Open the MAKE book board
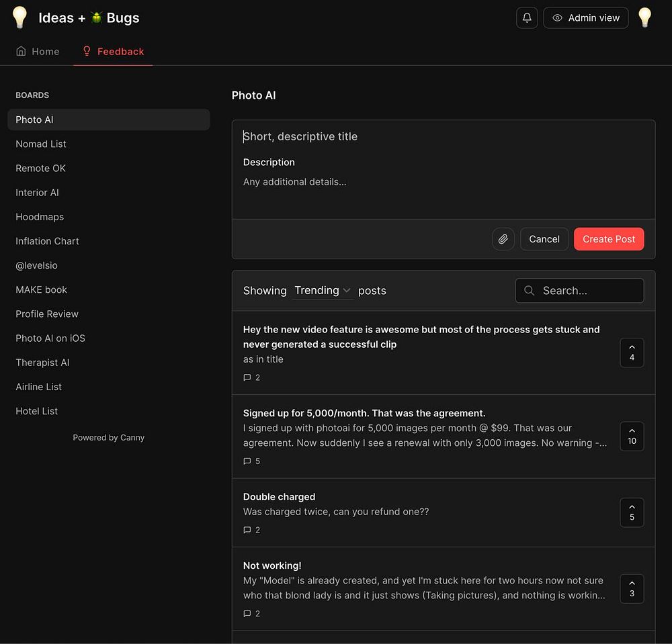Image resolution: width=672 pixels, height=644 pixels. 41,289
